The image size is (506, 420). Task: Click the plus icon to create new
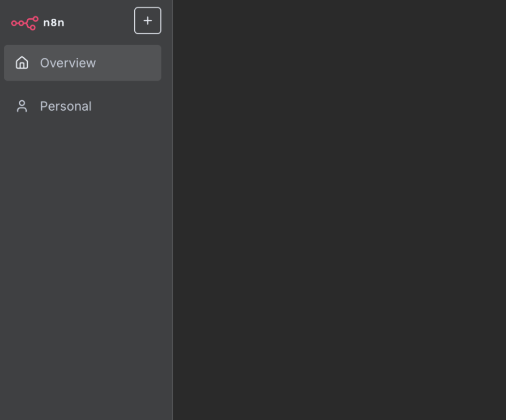click(148, 21)
